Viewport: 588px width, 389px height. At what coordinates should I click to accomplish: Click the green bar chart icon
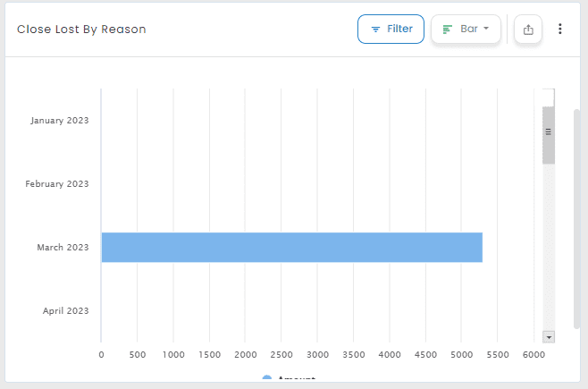pos(448,30)
